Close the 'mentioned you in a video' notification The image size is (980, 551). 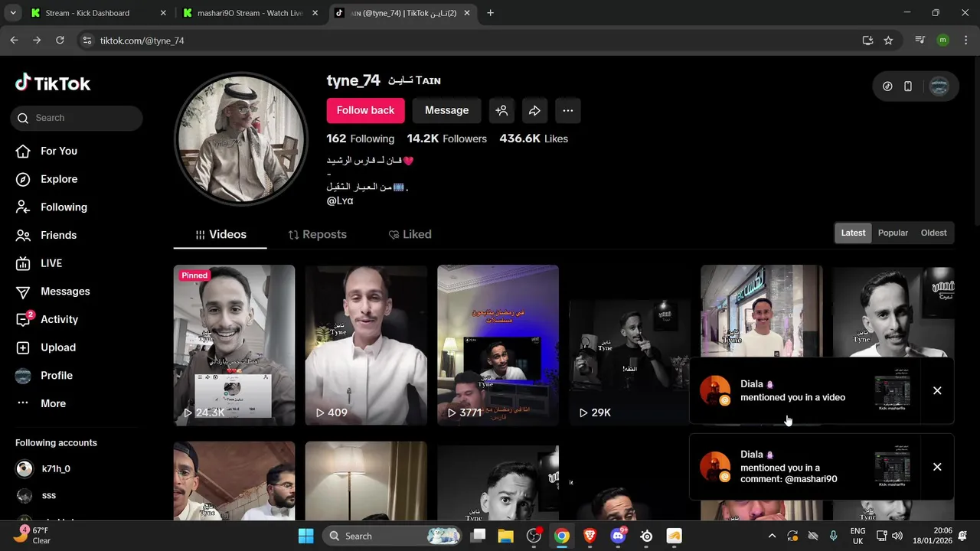[x=937, y=390]
